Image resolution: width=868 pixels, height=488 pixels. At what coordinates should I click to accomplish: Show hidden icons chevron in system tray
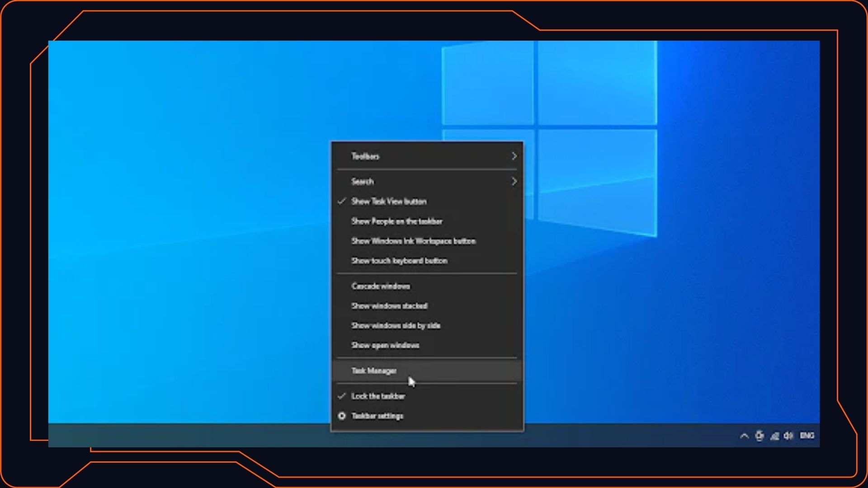click(744, 436)
